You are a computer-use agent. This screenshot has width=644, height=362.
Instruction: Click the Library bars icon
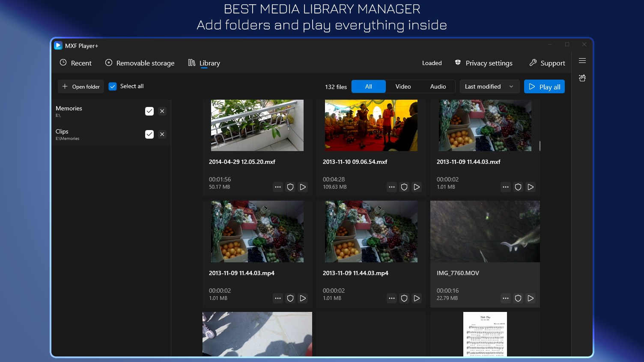pyautogui.click(x=191, y=62)
